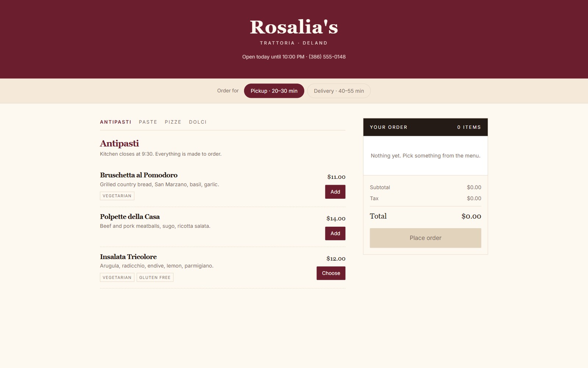Click the Rosalia's restaurant title
The height and width of the screenshot is (368, 588).
294,27
